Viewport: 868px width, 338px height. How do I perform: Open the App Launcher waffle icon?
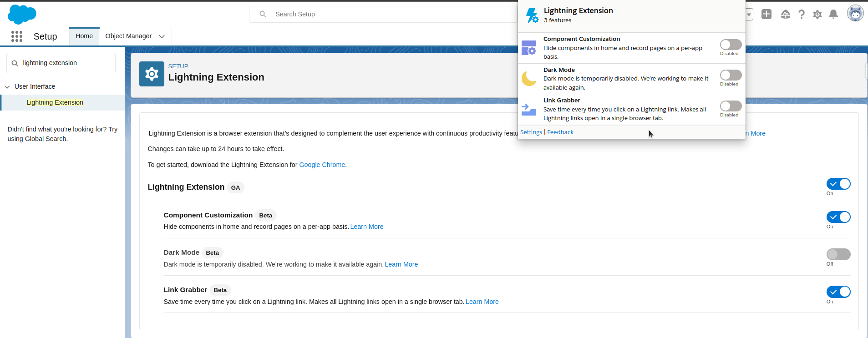17,36
